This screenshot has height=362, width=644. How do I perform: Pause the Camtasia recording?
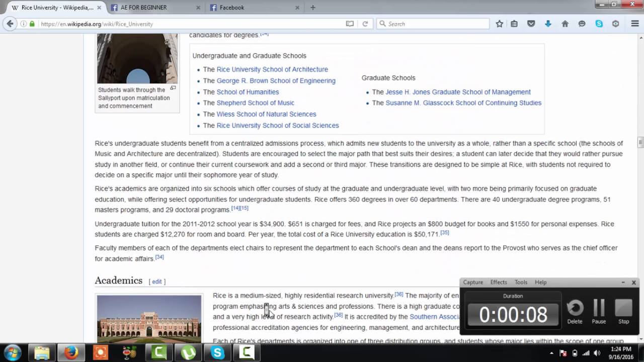pyautogui.click(x=599, y=312)
